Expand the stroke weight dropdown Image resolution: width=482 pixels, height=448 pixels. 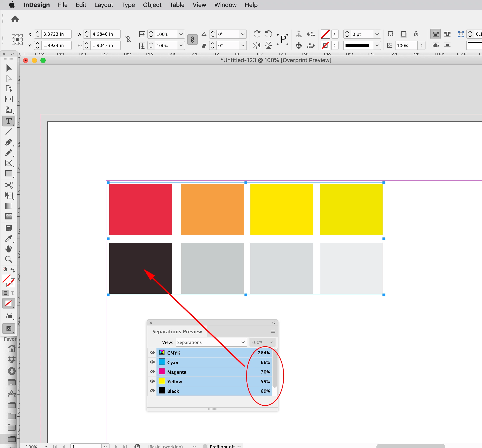[x=377, y=34]
